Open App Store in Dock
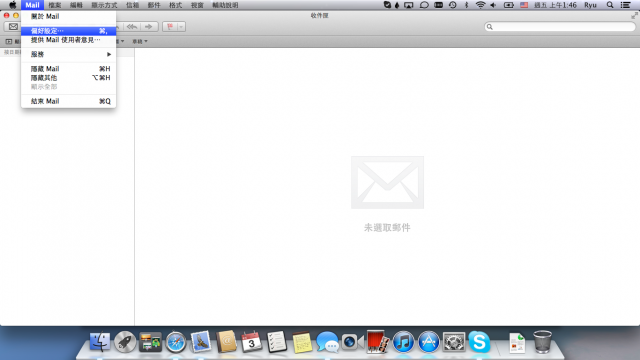 coord(429,342)
